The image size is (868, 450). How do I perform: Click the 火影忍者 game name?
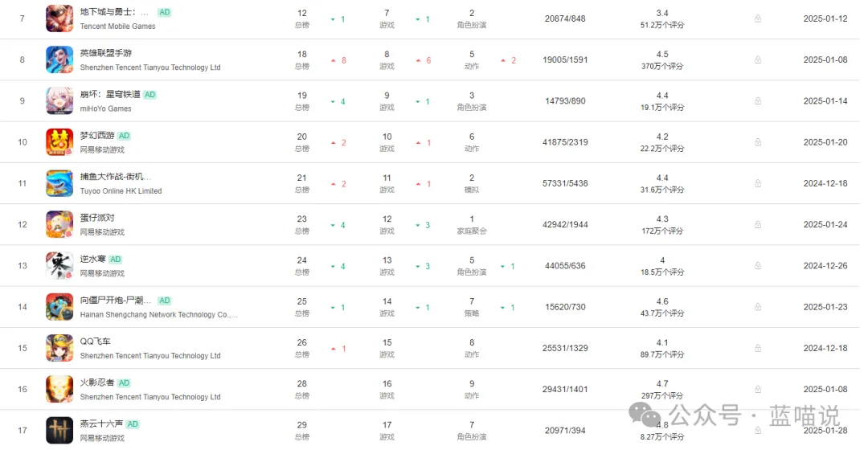point(97,382)
